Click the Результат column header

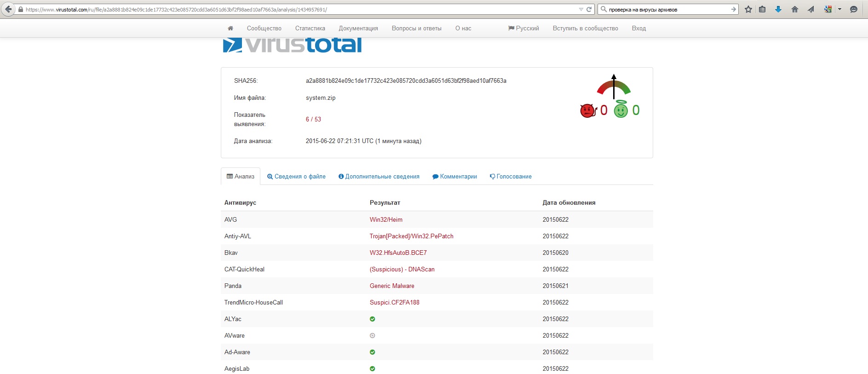pos(385,202)
